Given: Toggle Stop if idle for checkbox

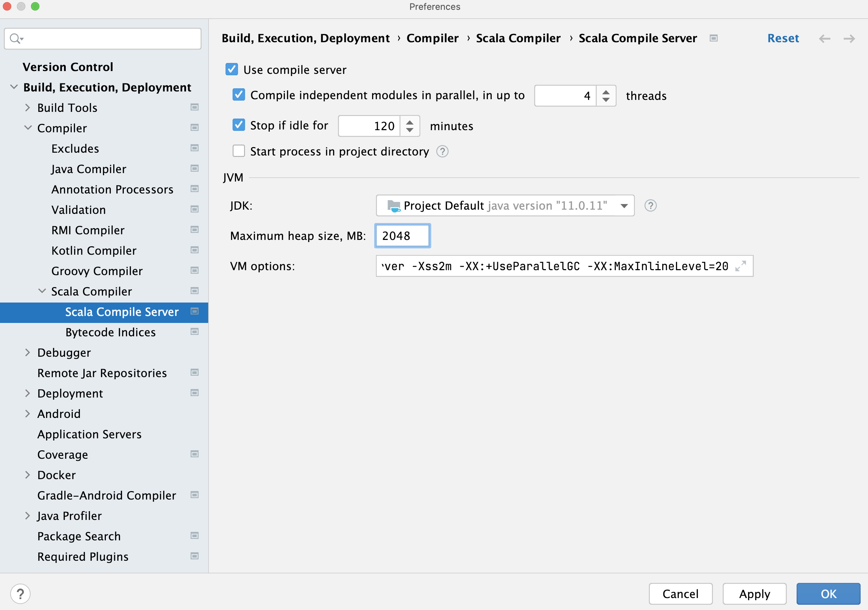Looking at the screenshot, I should (239, 126).
